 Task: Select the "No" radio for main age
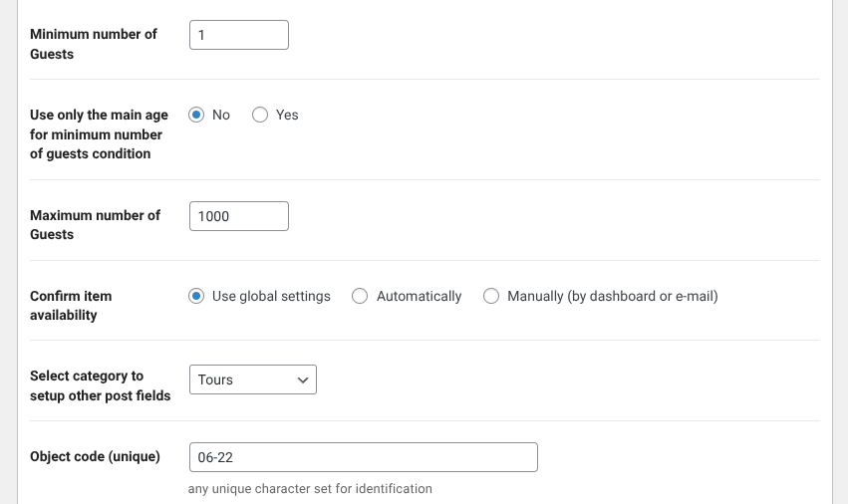pos(196,115)
